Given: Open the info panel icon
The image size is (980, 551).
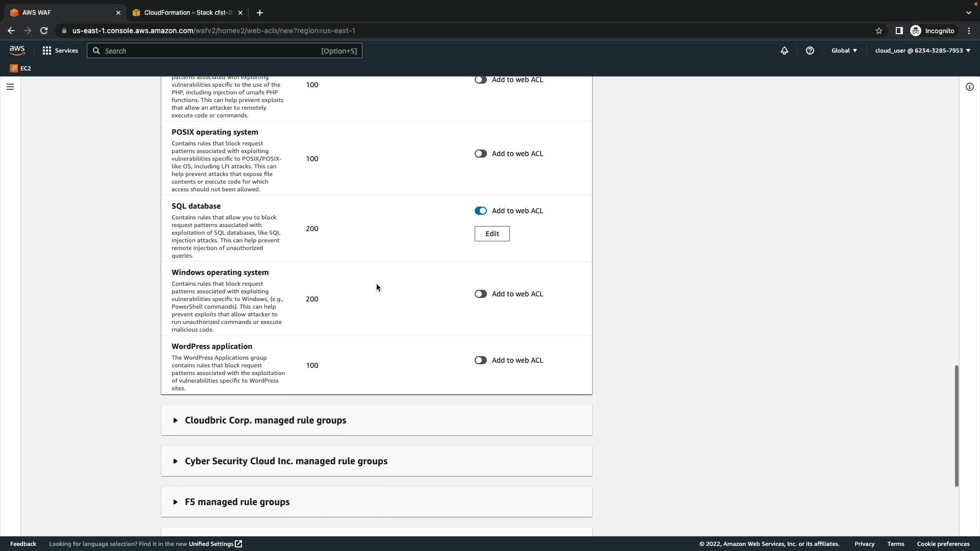Looking at the screenshot, I should (x=970, y=87).
